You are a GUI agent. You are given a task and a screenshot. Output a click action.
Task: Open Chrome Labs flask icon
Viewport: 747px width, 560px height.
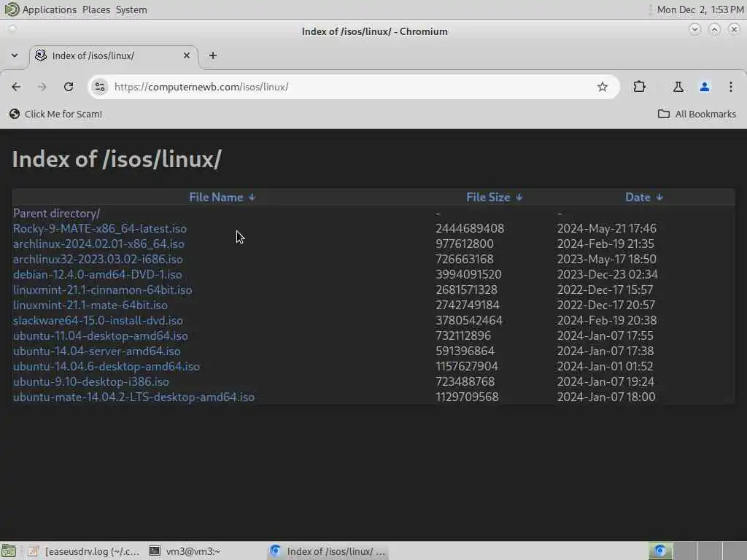678,87
